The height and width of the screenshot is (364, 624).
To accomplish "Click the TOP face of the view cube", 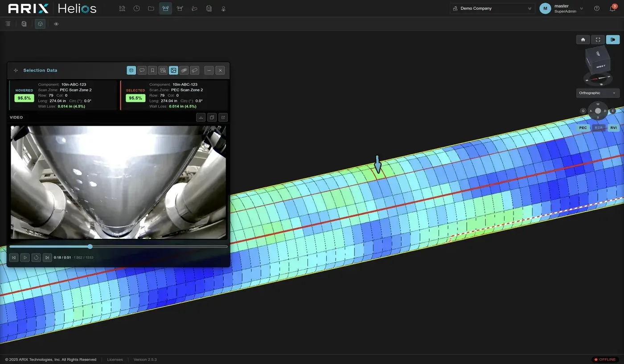I will [598, 53].
